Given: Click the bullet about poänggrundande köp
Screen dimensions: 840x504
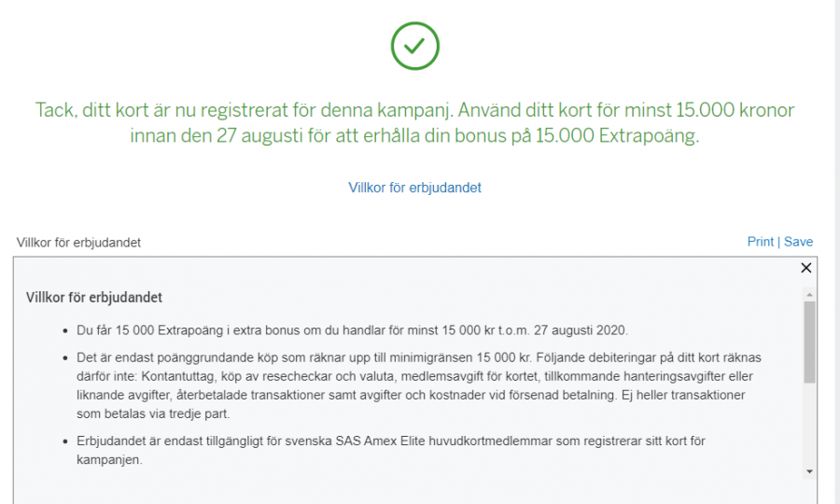Looking at the screenshot, I should (411, 385).
